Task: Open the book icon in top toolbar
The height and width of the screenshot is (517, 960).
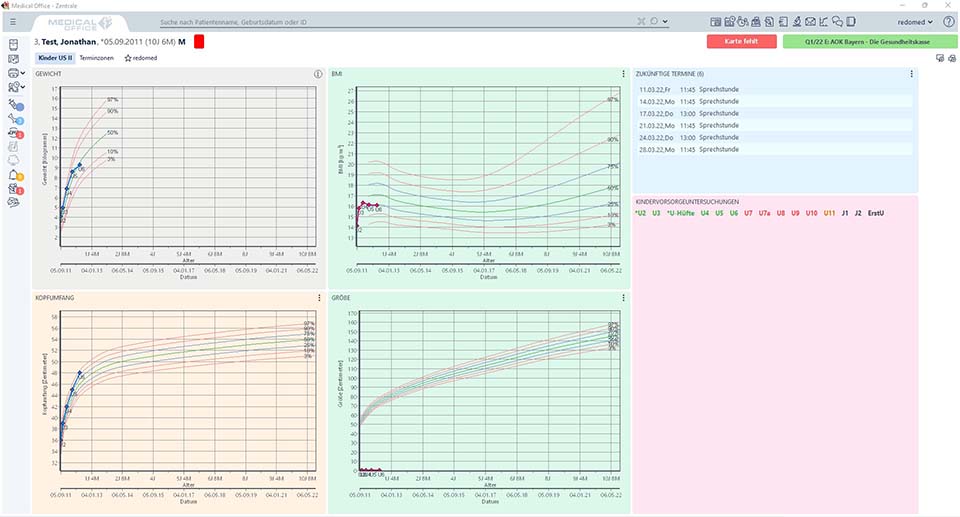Action: tap(850, 22)
